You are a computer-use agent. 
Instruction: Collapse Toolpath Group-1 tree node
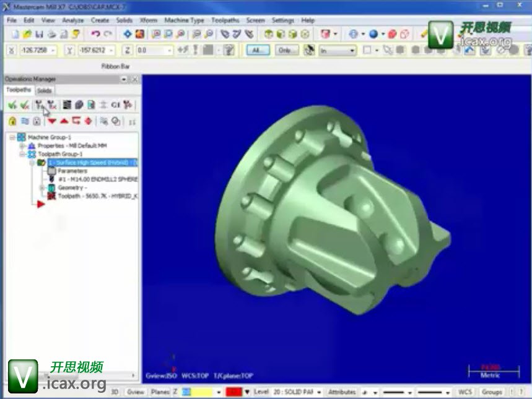coord(22,154)
